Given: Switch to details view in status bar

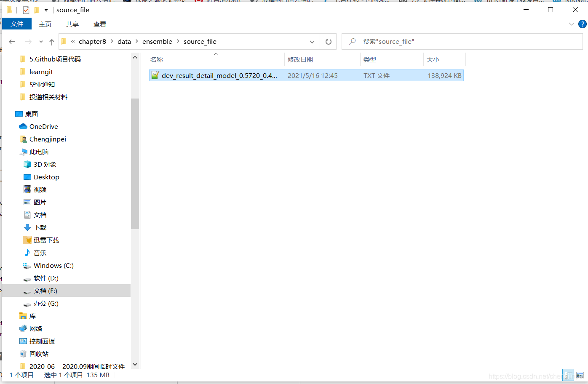Looking at the screenshot, I should click(568, 375).
